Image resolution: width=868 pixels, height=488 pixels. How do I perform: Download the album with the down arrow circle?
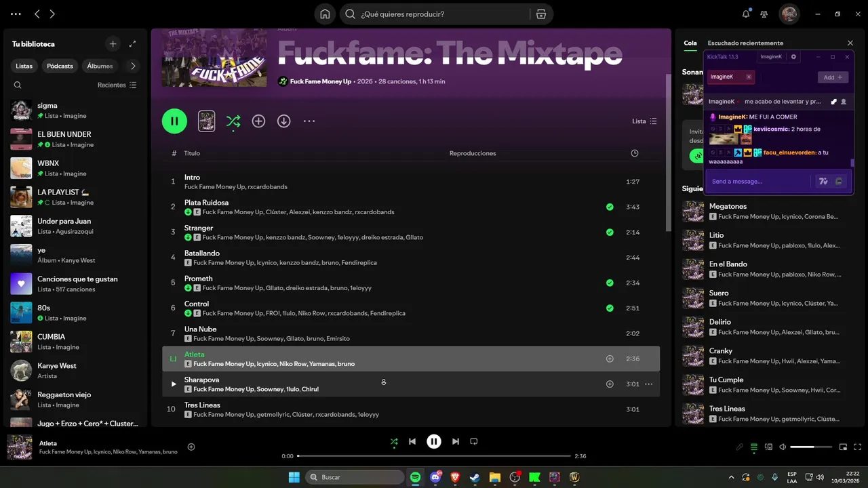(x=283, y=121)
